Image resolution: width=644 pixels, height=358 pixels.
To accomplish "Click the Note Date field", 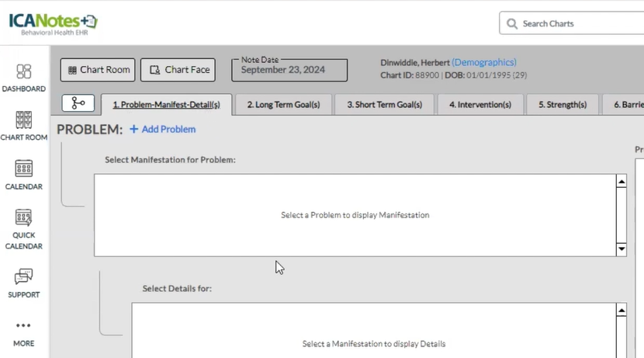I will point(289,70).
